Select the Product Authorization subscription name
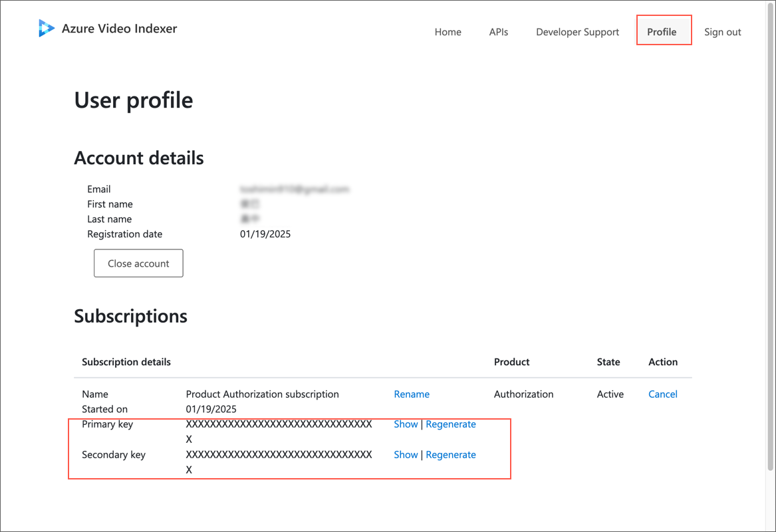 [x=262, y=394]
